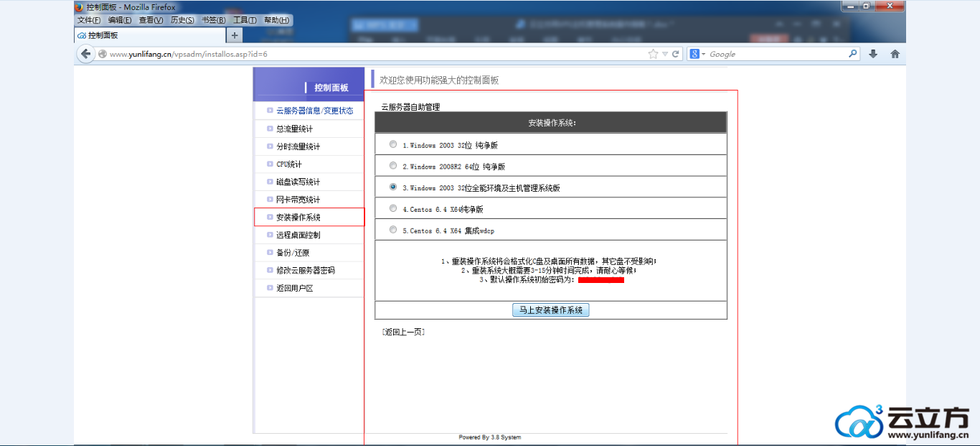Viewport: 980px width, 446px height.
Task: Open the Downloads arrow icon
Action: click(x=873, y=54)
